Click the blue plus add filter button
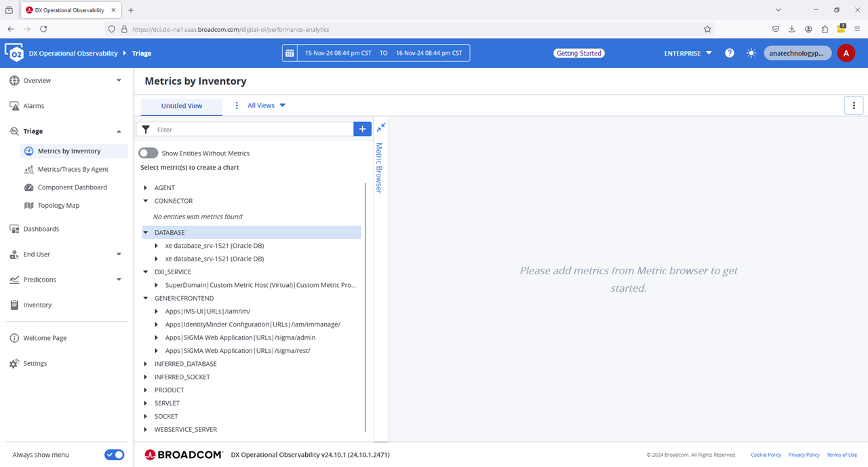The width and height of the screenshot is (868, 467). pos(362,129)
